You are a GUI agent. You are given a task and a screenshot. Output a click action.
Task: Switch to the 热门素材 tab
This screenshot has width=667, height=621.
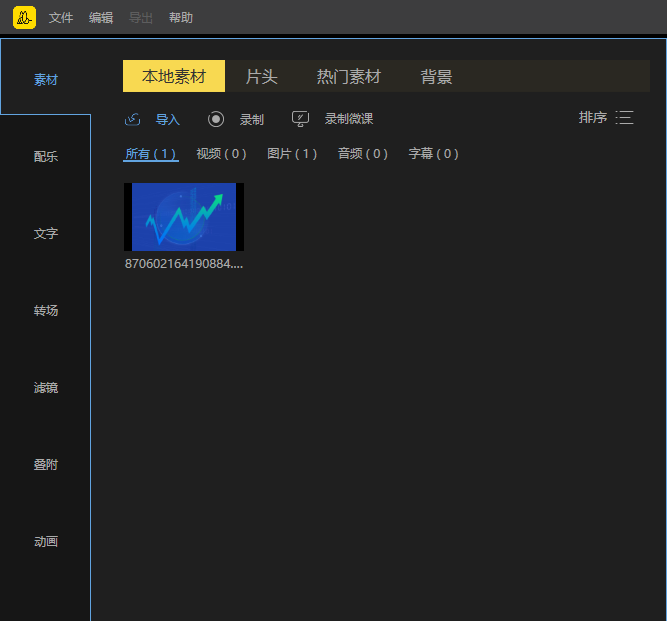[348, 77]
